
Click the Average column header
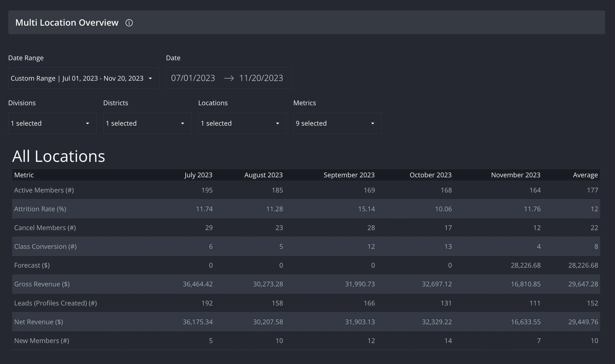[585, 175]
